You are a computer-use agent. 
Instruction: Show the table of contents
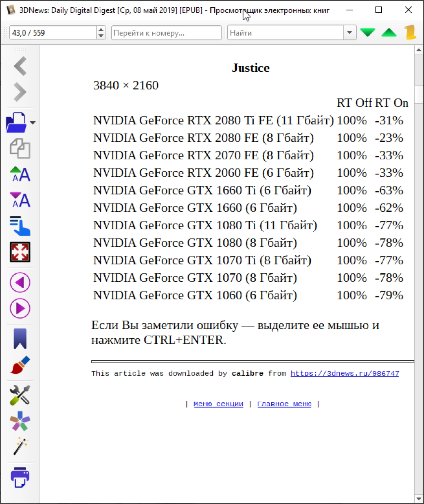(20, 226)
